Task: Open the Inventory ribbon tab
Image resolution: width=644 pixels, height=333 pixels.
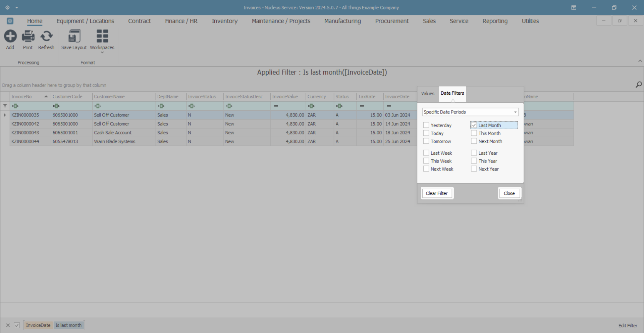Action: (225, 21)
